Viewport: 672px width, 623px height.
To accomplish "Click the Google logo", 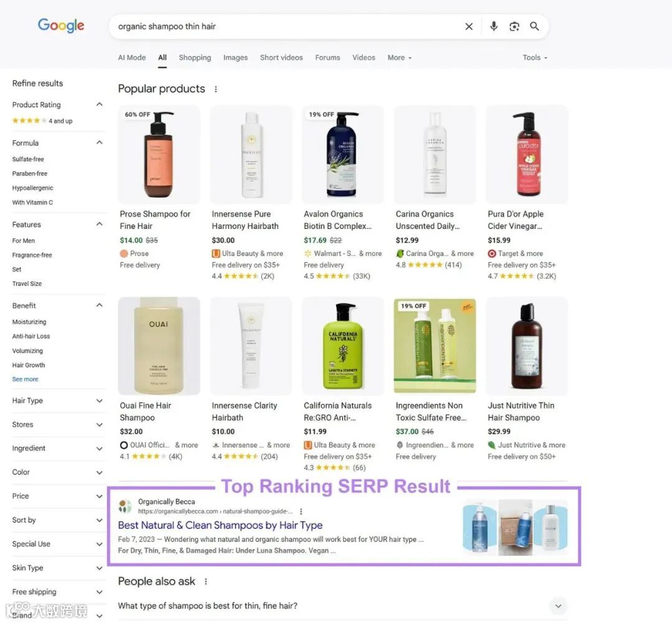I will 61,25.
